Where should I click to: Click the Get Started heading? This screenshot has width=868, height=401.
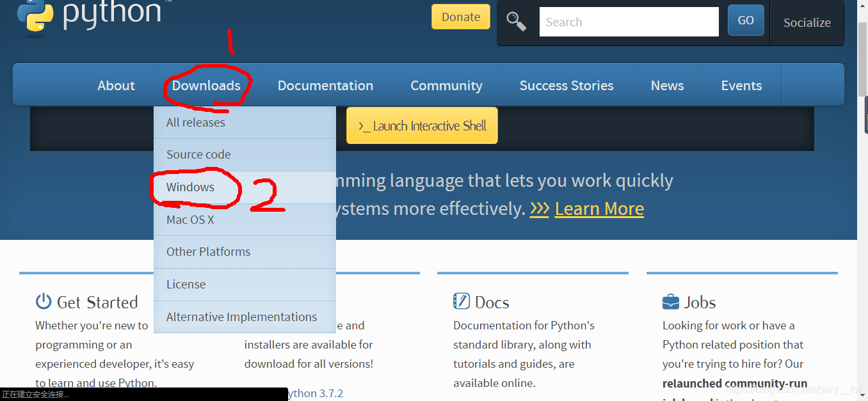[x=97, y=302]
